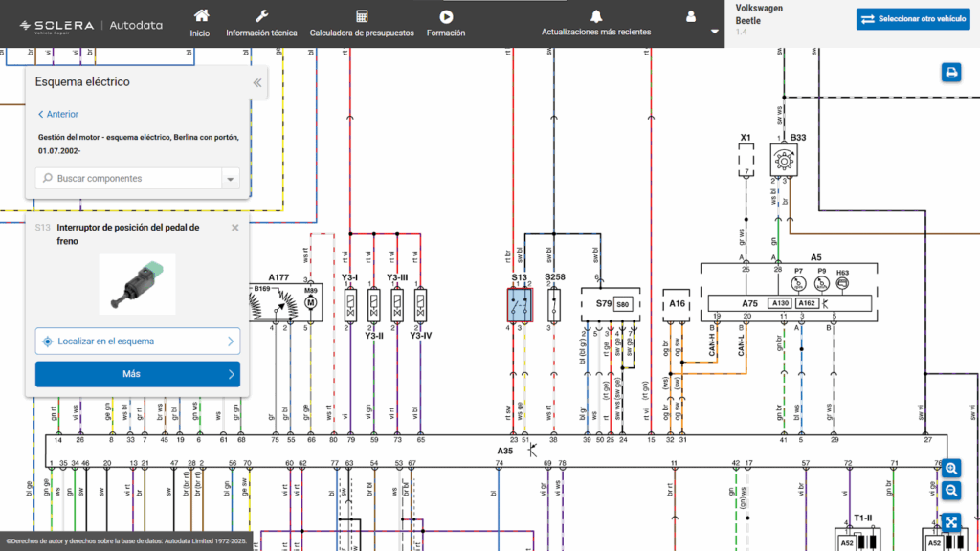Click the Más button
This screenshot has height=551, width=980.
click(x=138, y=374)
